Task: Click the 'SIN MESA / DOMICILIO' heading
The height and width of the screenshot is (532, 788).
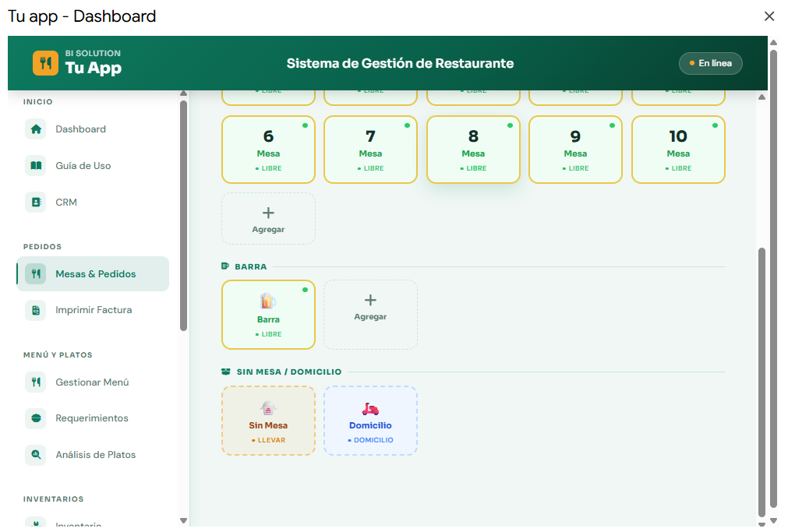Action: point(289,372)
